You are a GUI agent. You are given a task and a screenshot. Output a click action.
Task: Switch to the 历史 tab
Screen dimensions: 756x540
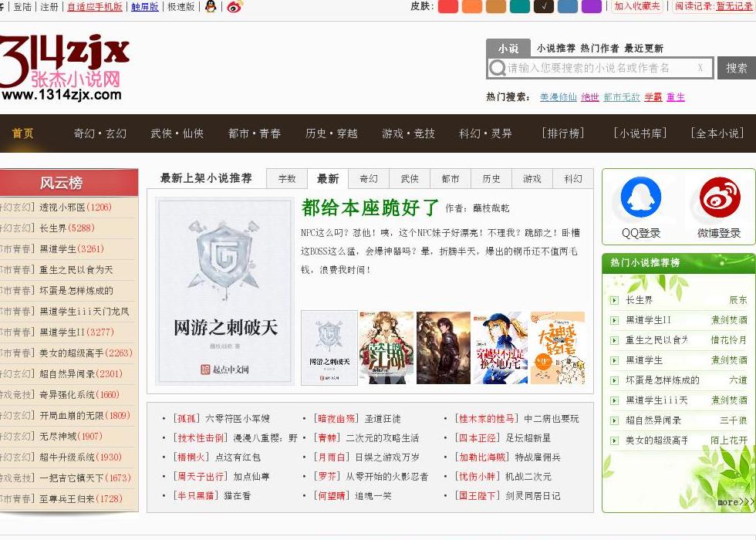pos(491,179)
